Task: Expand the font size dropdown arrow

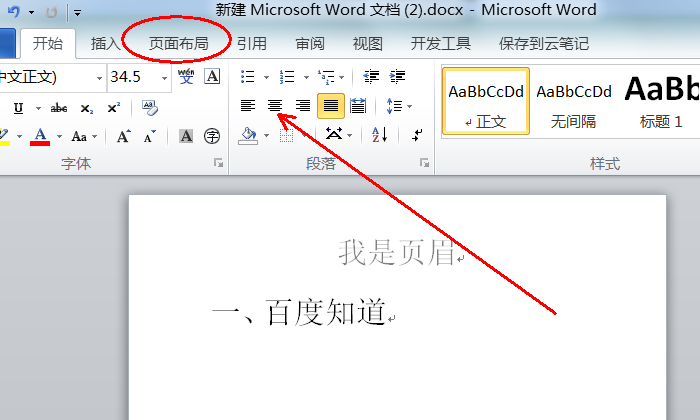Action: [165, 78]
